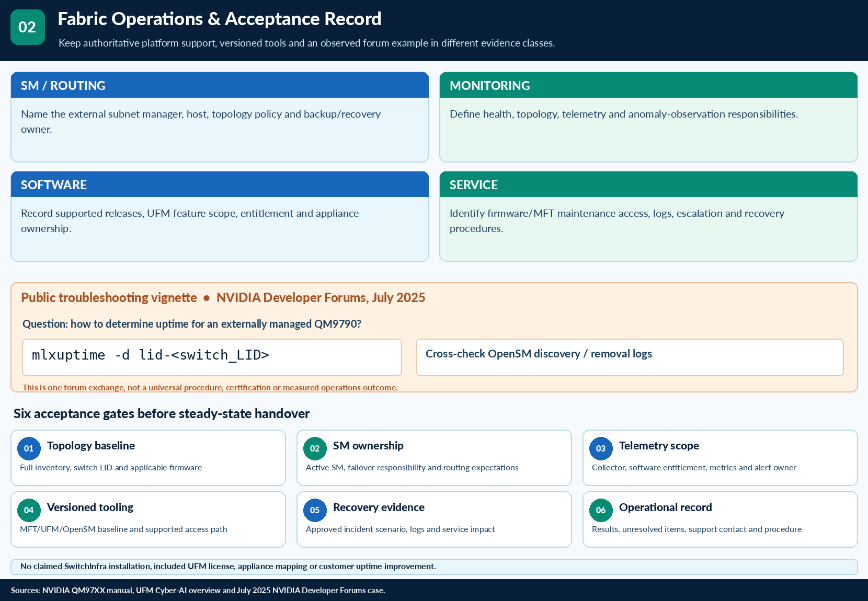Click 'Define health, topology, telemetry' paragraph

click(x=624, y=114)
